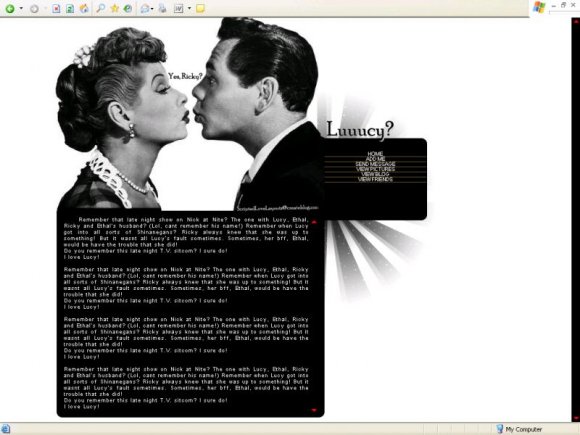Click the page scrollbar up arrow
The image size is (580, 435).
[x=576, y=21]
